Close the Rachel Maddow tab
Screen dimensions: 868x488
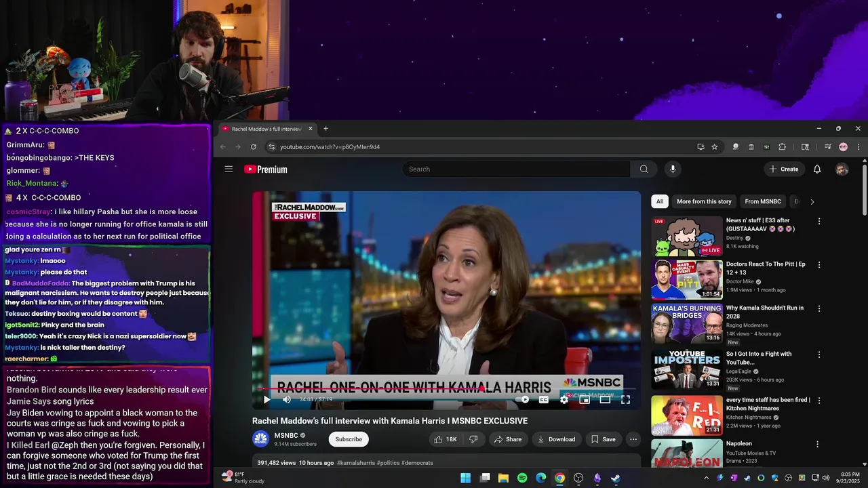(x=311, y=129)
